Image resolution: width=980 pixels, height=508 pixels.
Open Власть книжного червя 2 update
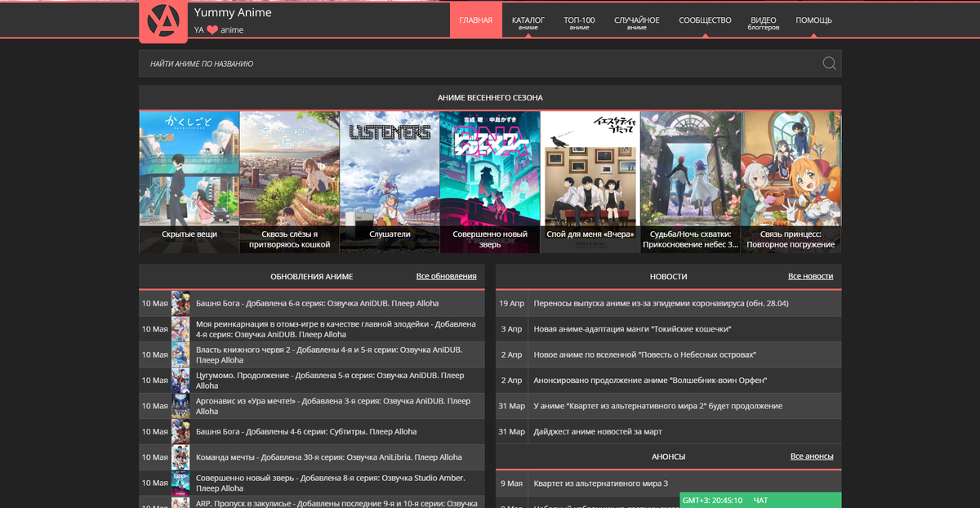pos(329,354)
